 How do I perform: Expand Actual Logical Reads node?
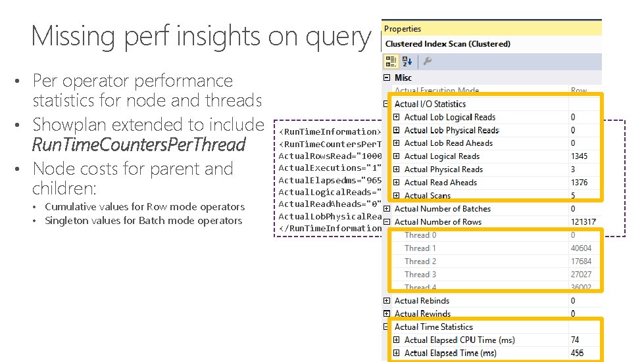coord(397,156)
